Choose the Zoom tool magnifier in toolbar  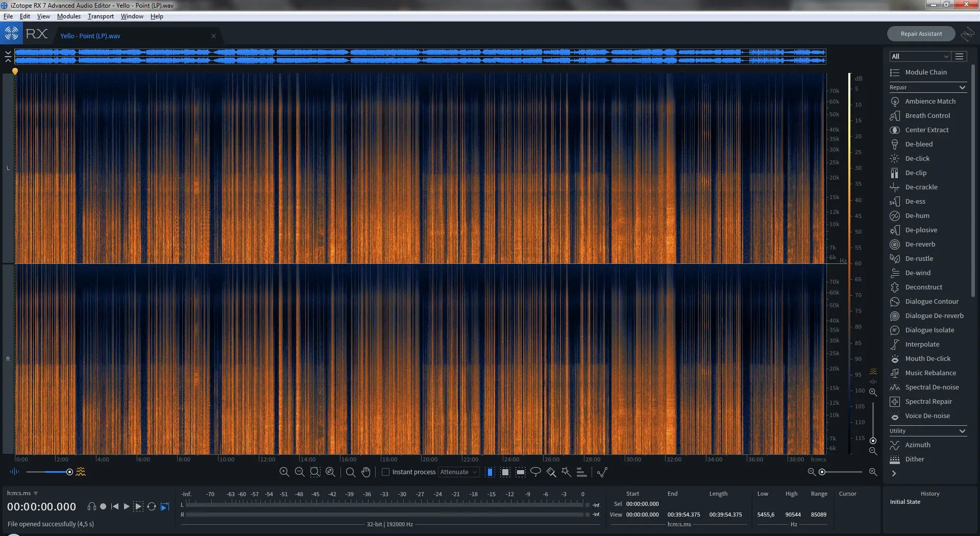[351, 472]
